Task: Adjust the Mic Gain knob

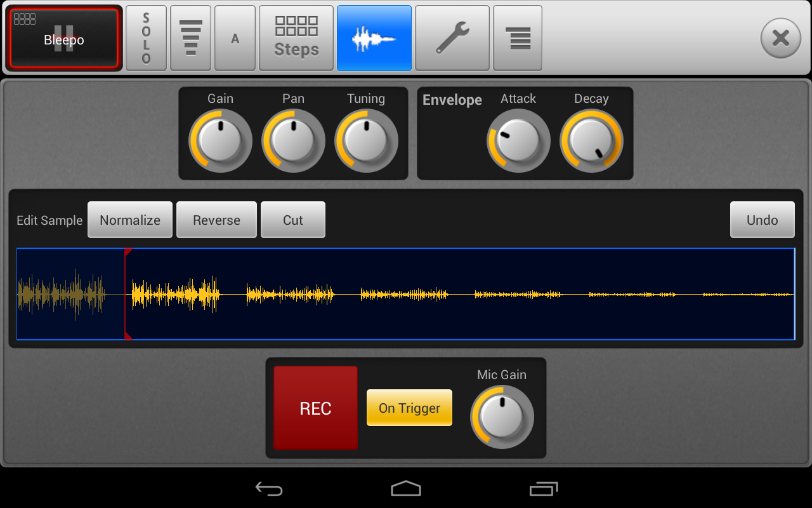Action: pyautogui.click(x=502, y=417)
